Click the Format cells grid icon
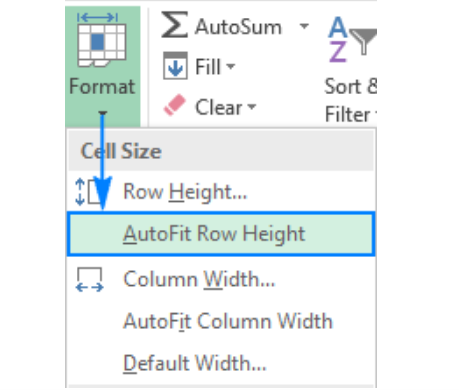The width and height of the screenshot is (459, 390). point(102,40)
